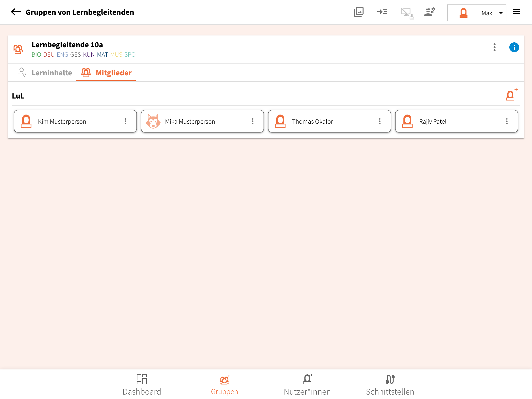Open Kim Musterperson's options menu
This screenshot has width=532, height=399.
tap(126, 121)
